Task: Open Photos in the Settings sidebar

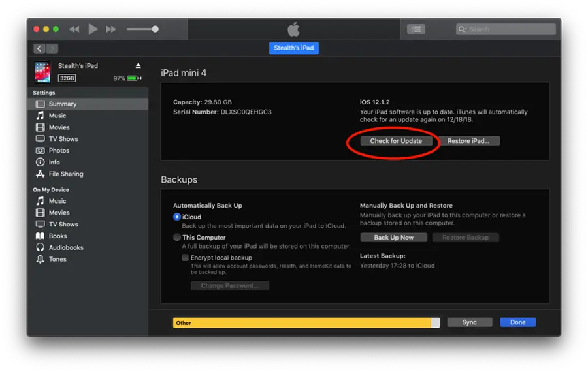Action: [59, 151]
